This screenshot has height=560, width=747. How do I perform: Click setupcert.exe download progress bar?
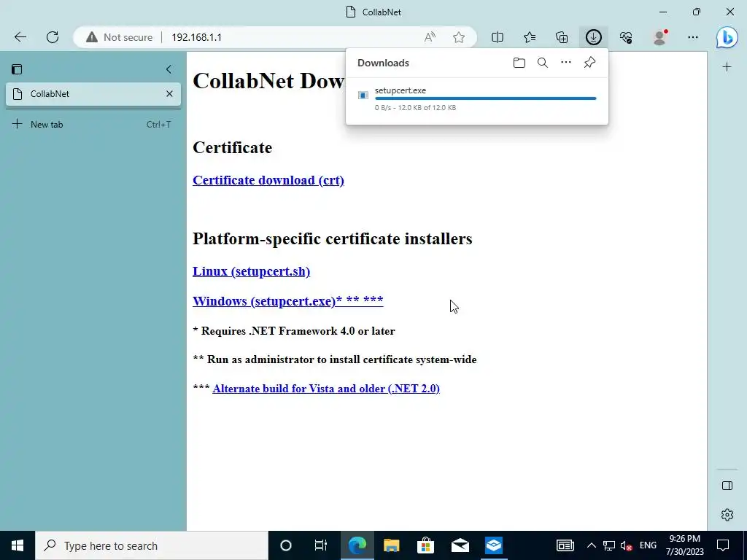point(485,98)
